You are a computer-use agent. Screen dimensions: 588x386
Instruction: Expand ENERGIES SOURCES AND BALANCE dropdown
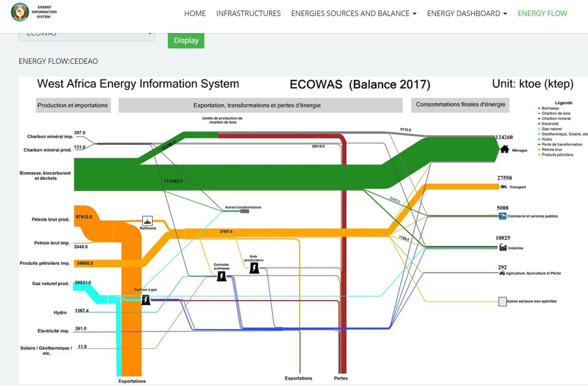[354, 13]
